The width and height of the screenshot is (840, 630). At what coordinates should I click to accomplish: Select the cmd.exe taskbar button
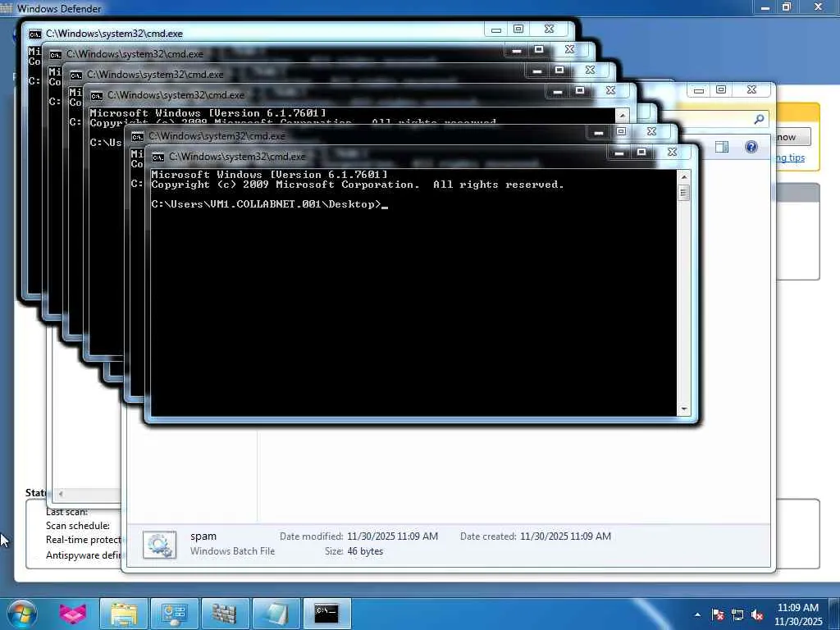326,614
